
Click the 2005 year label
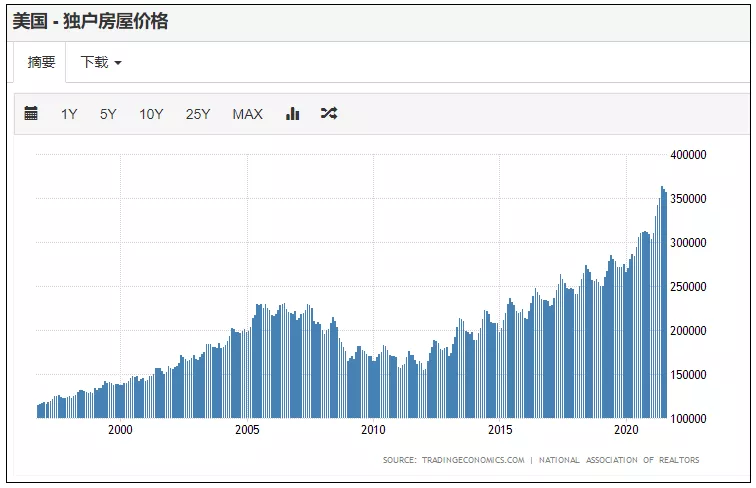pyautogui.click(x=247, y=430)
